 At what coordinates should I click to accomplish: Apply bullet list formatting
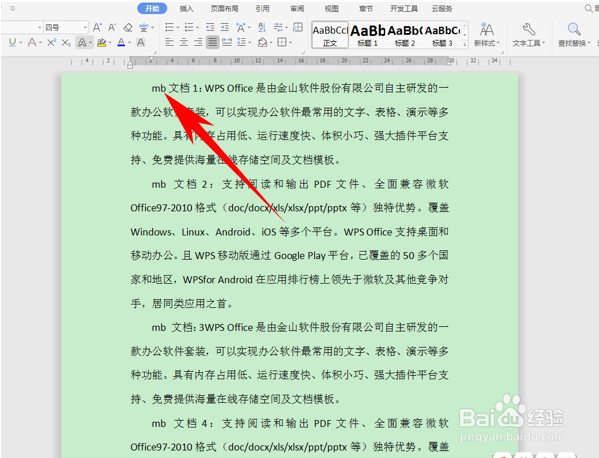pyautogui.click(x=169, y=28)
